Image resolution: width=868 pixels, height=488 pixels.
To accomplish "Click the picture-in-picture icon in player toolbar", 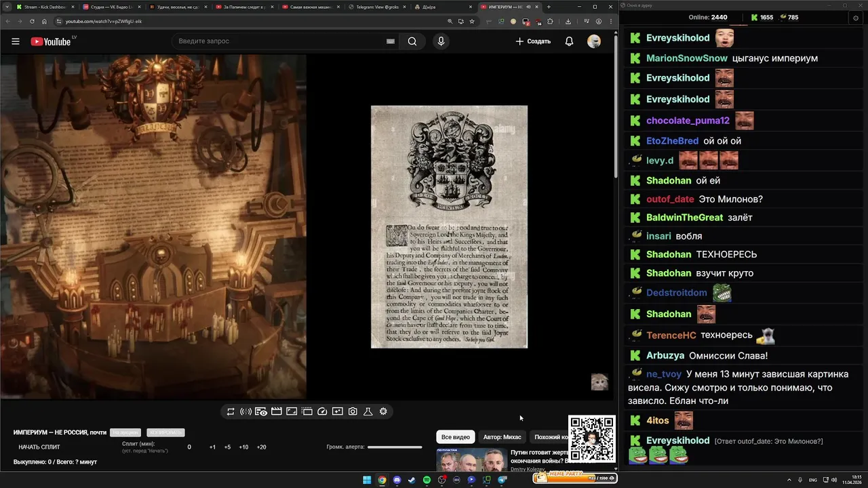I will click(x=338, y=411).
